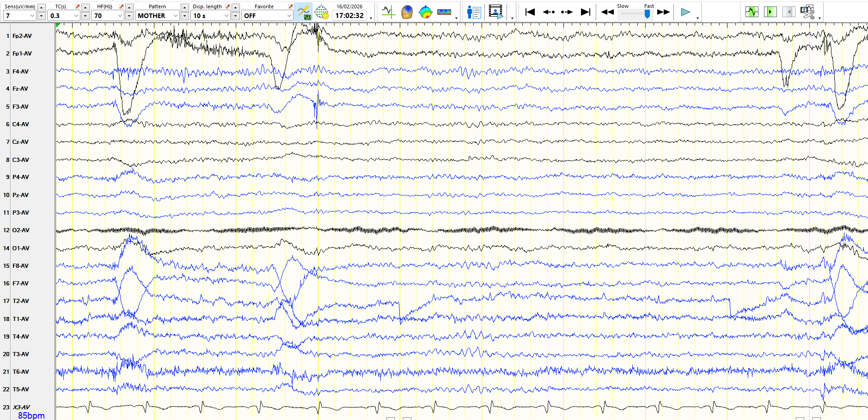Image resolution: width=868 pixels, height=420 pixels.
Task: Open the Disp. length dropdown showing 10 s
Action: pyautogui.click(x=211, y=16)
